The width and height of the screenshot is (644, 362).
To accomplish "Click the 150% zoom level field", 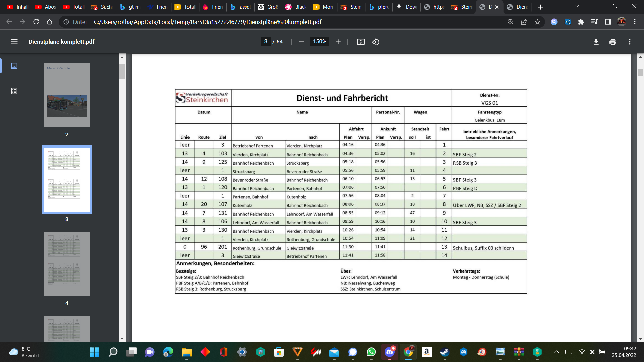I will (x=320, y=42).
